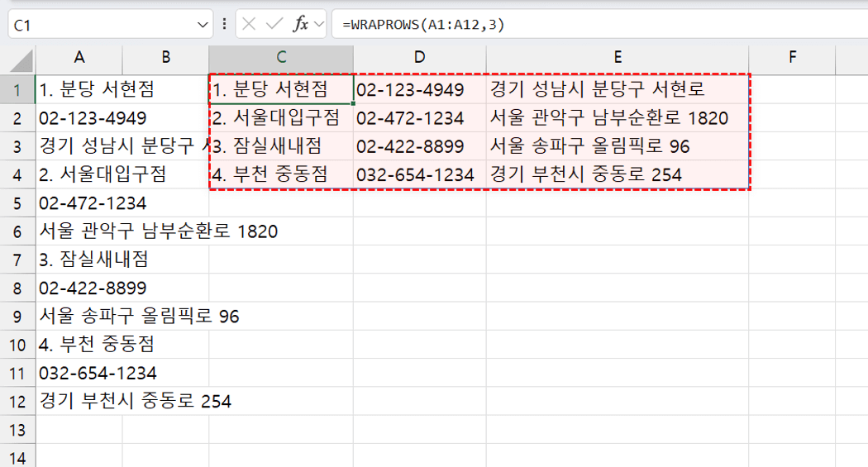The height and width of the screenshot is (467, 868).
Task: Click cell D4 '032-654-1234'
Action: click(420, 175)
